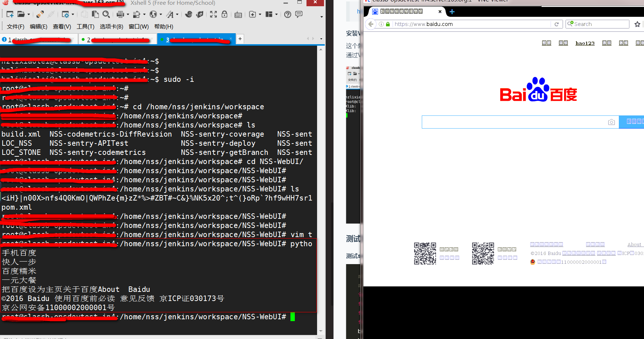
Task: Open the 查看(V) menu
Action: click(x=62, y=26)
